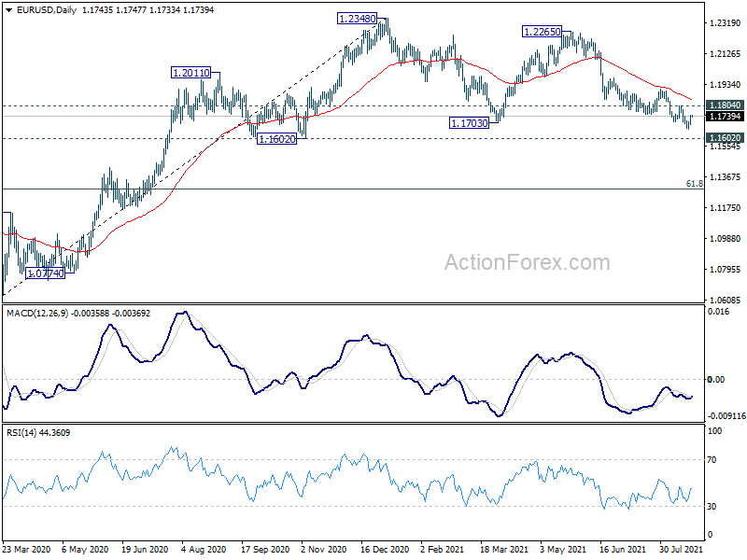The width and height of the screenshot is (747, 560).
Task: Click the -0.009116 MACD axis value
Action: [x=726, y=415]
